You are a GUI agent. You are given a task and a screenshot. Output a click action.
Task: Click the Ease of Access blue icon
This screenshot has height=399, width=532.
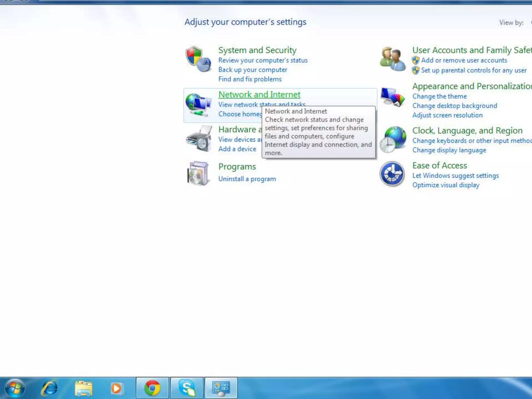click(392, 174)
